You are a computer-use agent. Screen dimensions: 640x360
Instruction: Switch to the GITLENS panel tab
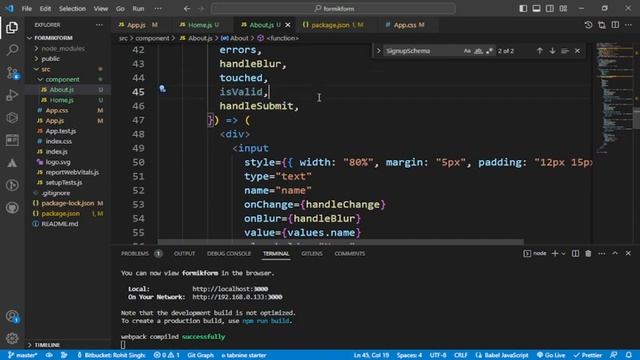312,253
